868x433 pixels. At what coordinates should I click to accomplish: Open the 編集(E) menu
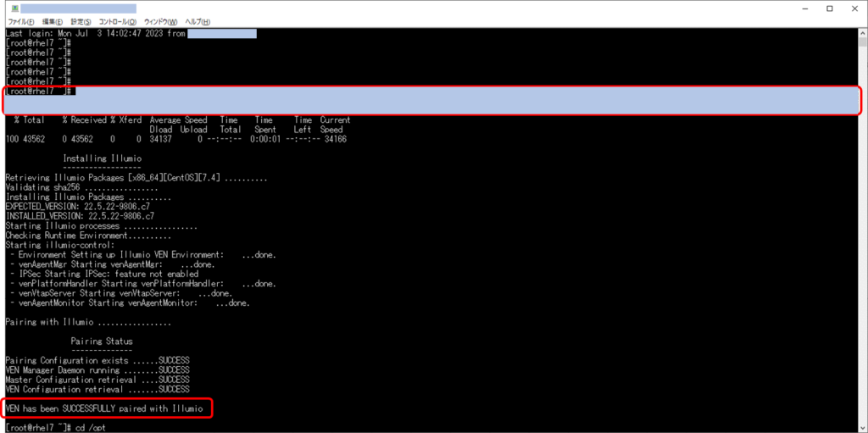tap(53, 21)
